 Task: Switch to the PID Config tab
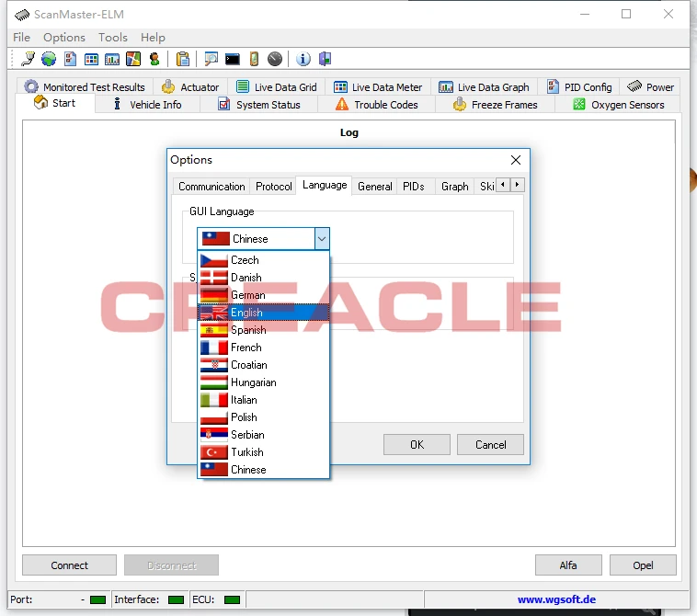pyautogui.click(x=579, y=86)
